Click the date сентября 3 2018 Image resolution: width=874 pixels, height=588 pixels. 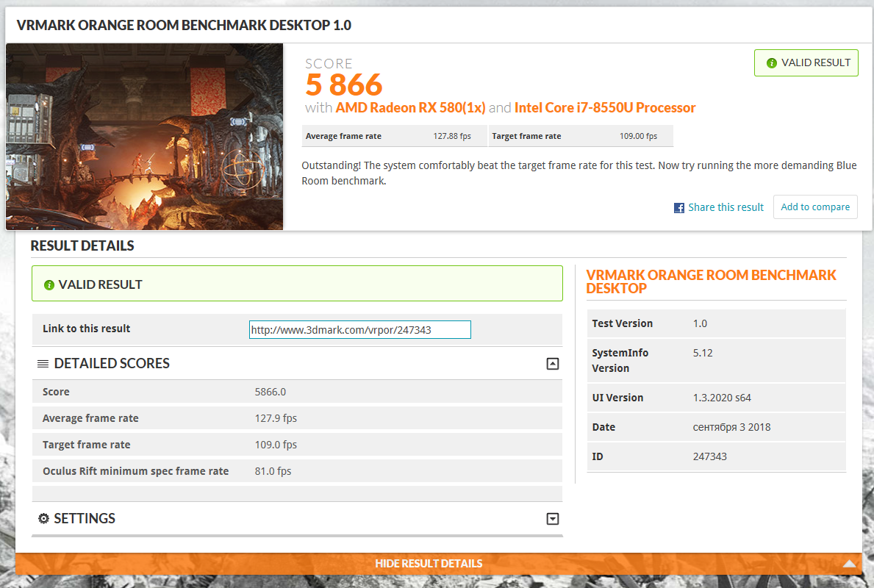tap(732, 427)
